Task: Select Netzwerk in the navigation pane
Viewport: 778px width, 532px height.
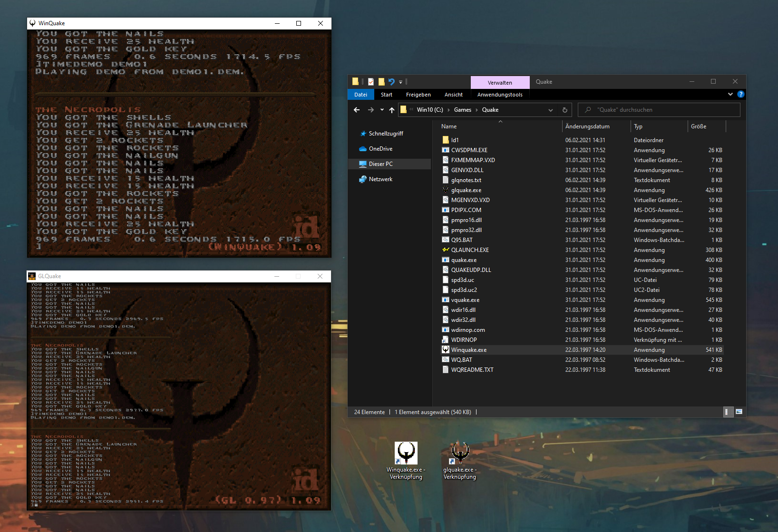Action: [x=380, y=179]
